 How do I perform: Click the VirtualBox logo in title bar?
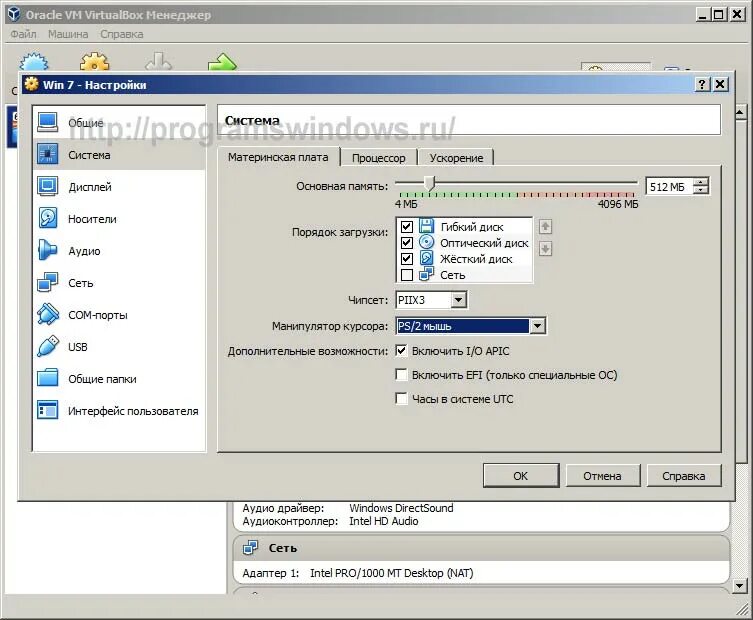(x=14, y=14)
